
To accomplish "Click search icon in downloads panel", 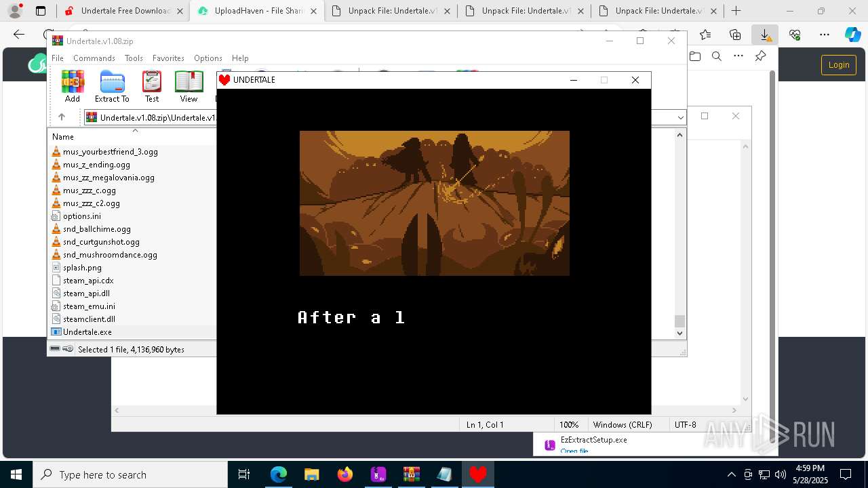I will point(717,56).
